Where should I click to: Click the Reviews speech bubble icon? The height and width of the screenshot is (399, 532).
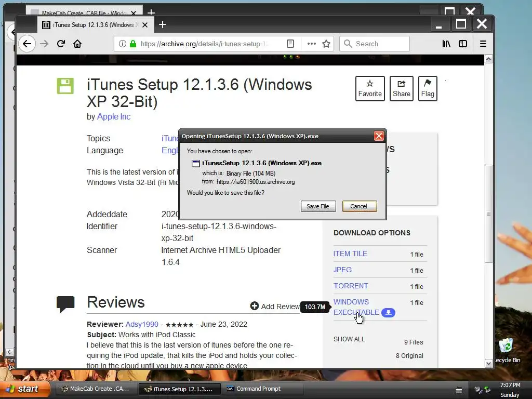click(65, 303)
